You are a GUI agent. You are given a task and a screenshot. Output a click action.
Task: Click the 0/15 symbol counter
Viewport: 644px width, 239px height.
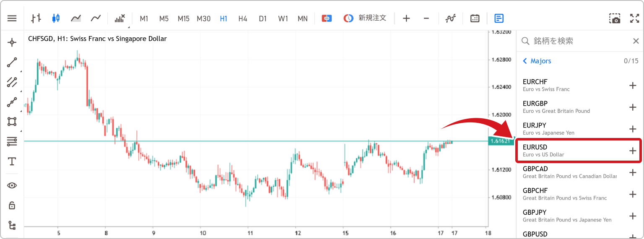point(631,61)
